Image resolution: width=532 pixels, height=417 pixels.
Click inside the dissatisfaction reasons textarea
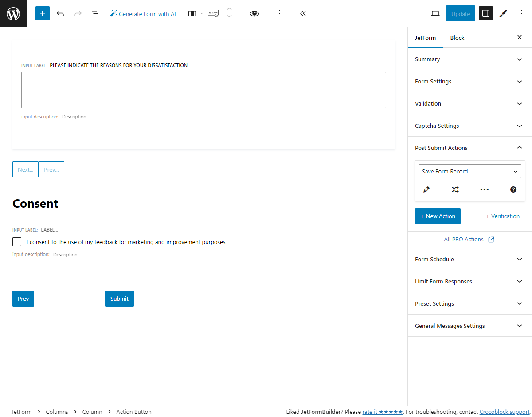point(203,89)
